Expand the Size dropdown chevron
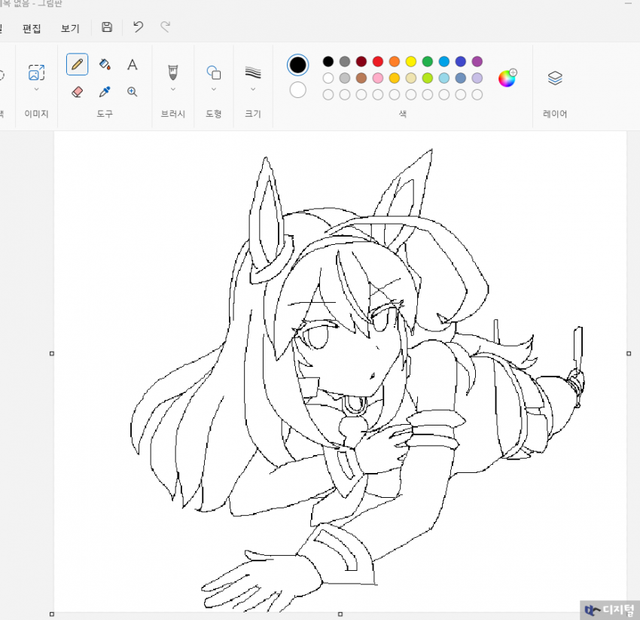 coord(253,89)
